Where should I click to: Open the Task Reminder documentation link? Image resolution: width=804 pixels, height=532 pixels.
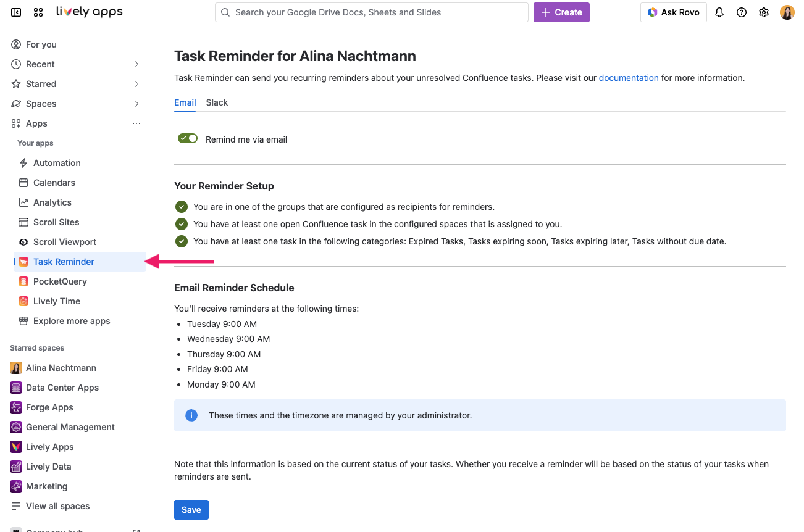pyautogui.click(x=629, y=77)
